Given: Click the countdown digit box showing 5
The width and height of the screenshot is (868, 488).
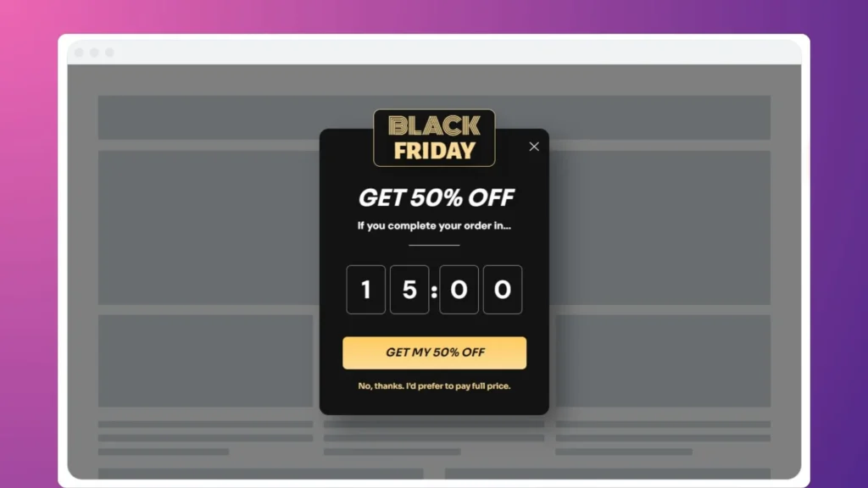Looking at the screenshot, I should click(409, 289).
